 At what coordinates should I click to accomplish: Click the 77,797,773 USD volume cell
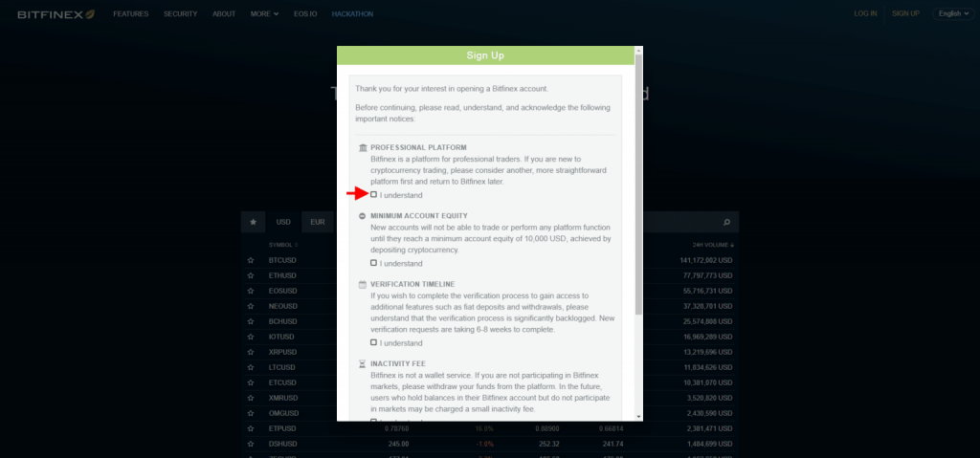708,275
